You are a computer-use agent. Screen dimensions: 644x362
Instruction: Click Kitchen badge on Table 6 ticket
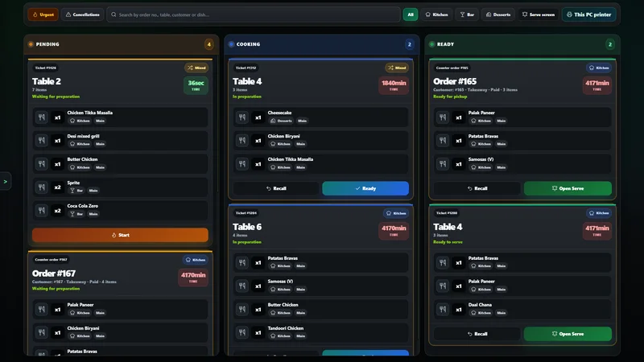(396, 213)
